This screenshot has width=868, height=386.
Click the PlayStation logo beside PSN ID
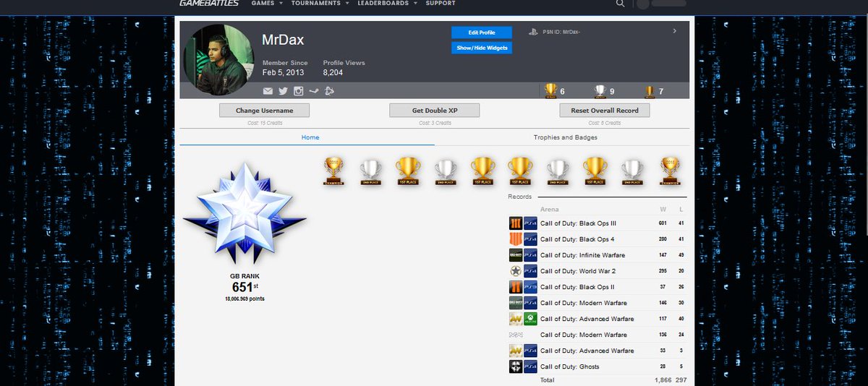pyautogui.click(x=533, y=32)
